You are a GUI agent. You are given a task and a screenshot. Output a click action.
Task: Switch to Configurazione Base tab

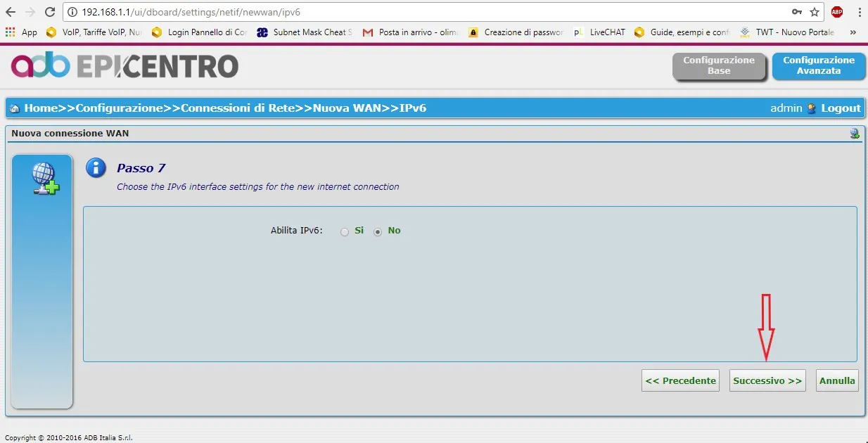click(718, 65)
